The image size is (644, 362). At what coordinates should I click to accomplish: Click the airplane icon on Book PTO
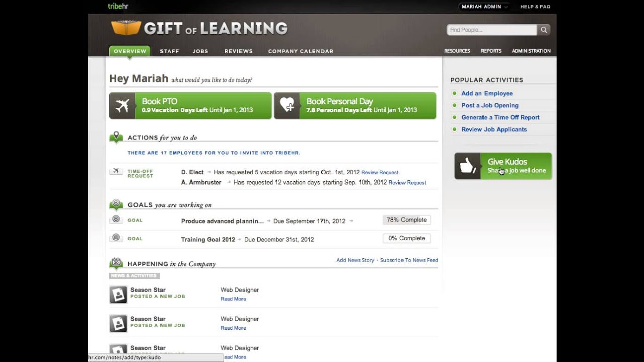[122, 106]
